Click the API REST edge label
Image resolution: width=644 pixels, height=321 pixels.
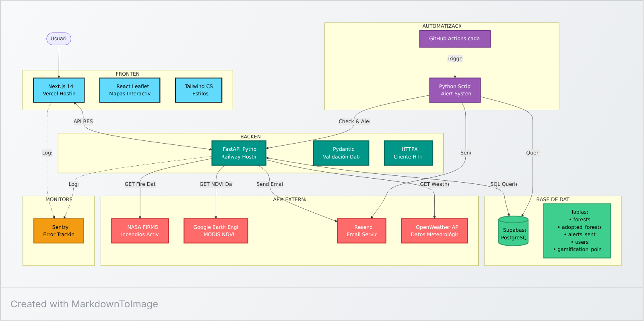83,121
